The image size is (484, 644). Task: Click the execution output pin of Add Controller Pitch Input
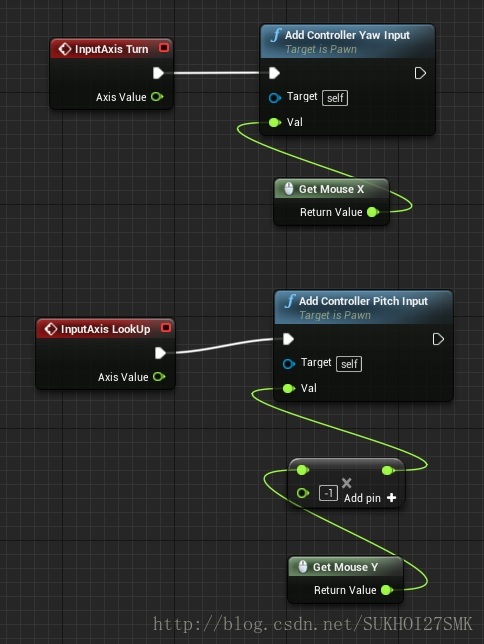coord(438,339)
